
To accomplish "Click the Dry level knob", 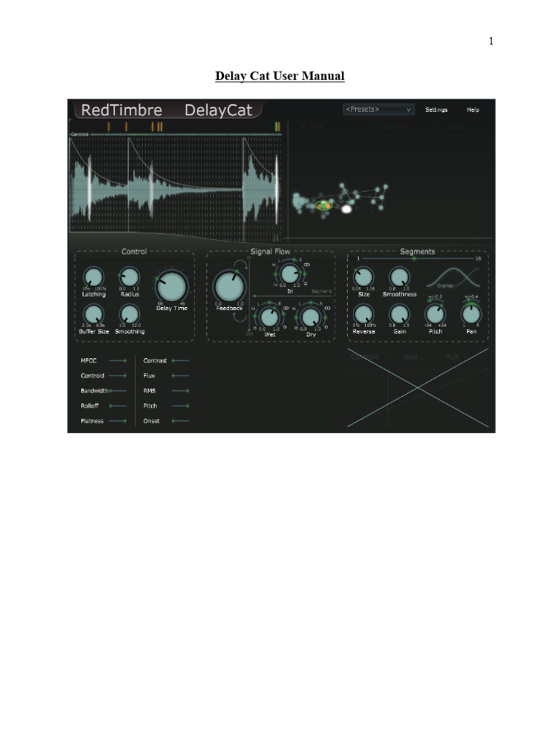I will (311, 317).
